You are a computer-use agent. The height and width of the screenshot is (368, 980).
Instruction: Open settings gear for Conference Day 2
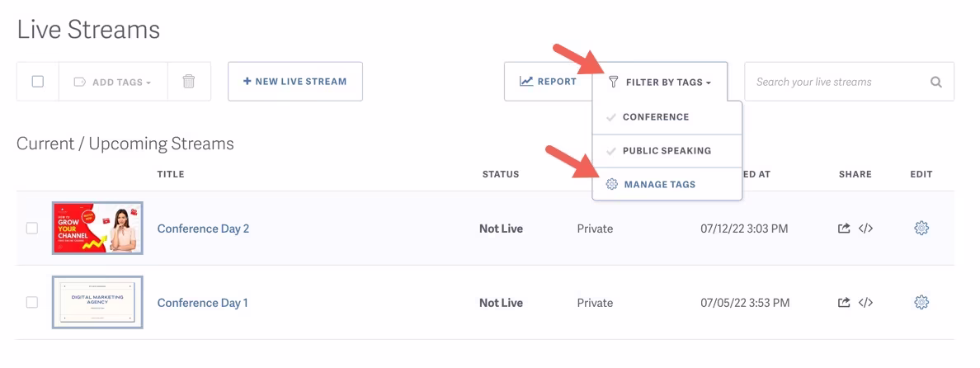(921, 229)
